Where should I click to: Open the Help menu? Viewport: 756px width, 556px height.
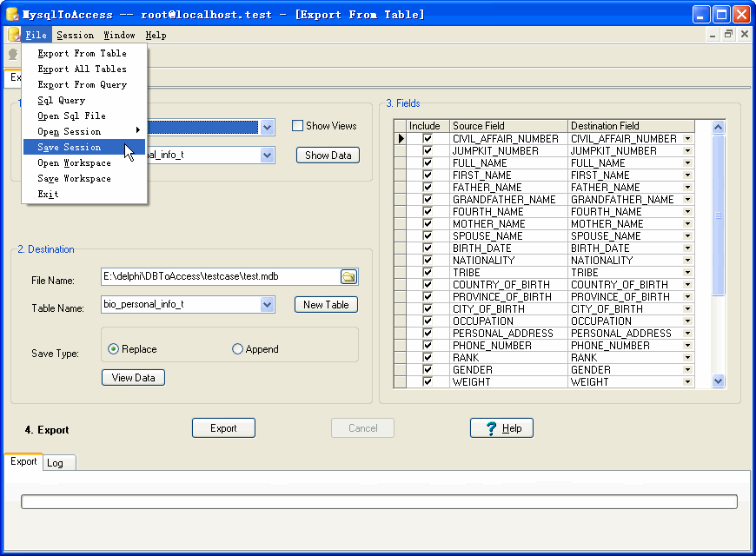pyautogui.click(x=156, y=35)
